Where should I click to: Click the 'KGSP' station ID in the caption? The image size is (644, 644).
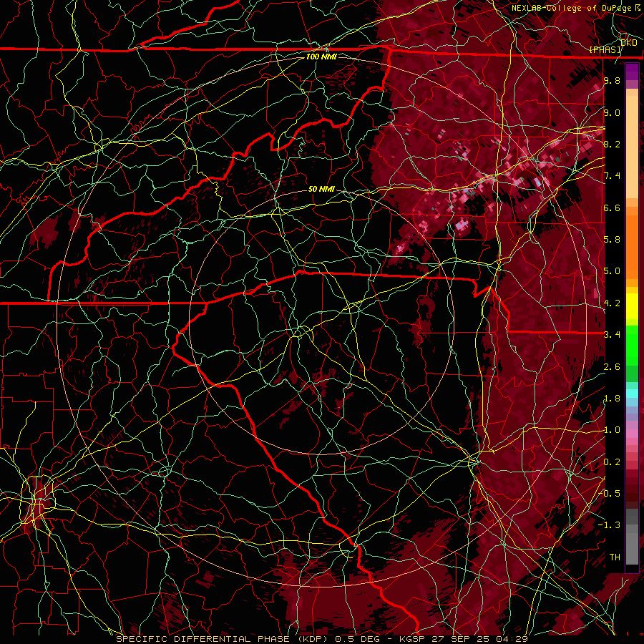pyautogui.click(x=413, y=639)
